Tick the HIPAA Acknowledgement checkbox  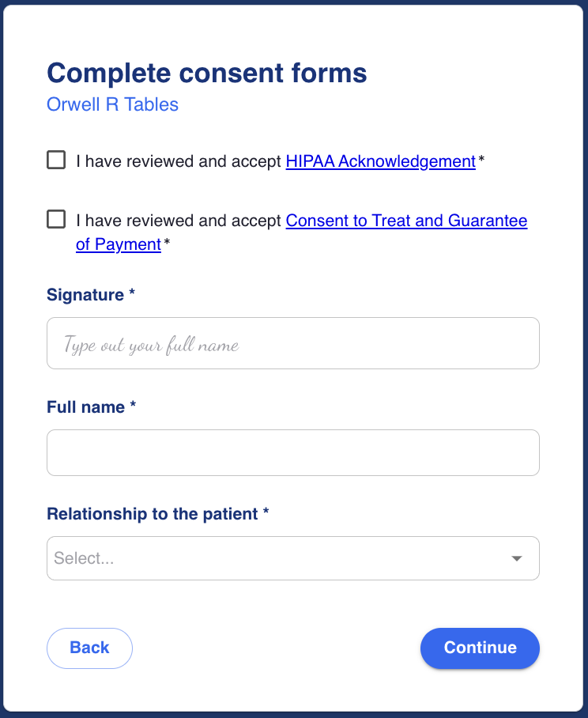(56, 161)
